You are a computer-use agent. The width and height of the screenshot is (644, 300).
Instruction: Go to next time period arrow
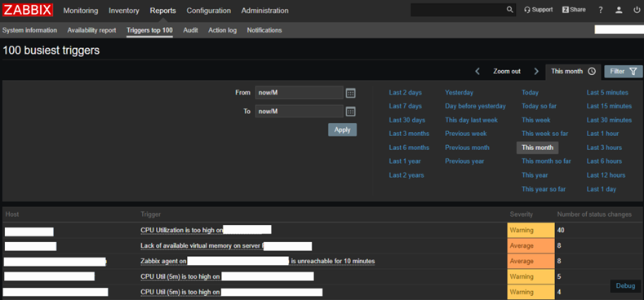click(536, 72)
